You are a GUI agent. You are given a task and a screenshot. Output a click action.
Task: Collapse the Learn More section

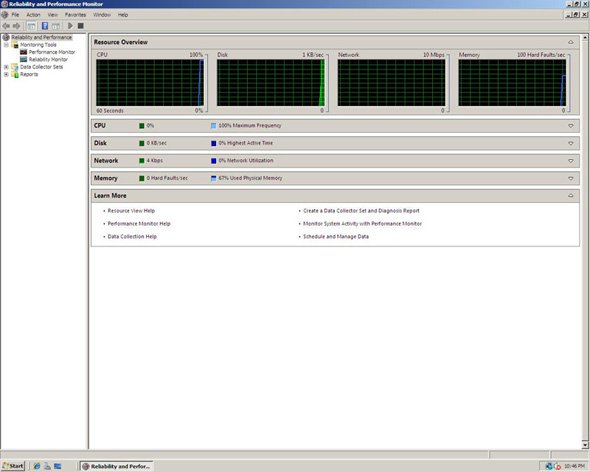(x=571, y=196)
